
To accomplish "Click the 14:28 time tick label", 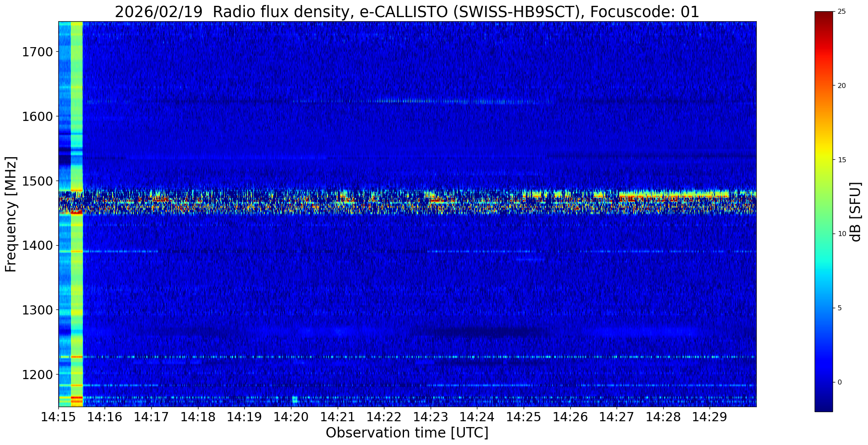I will pos(663,417).
